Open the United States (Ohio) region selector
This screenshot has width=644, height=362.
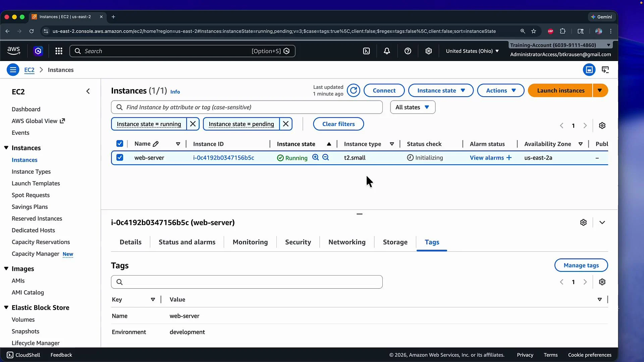[x=472, y=51]
